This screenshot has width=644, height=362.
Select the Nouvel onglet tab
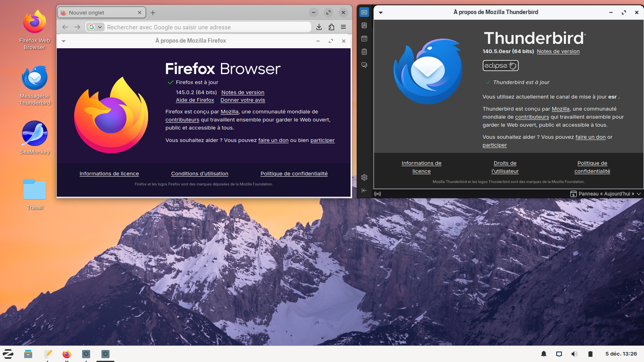pyautogui.click(x=101, y=12)
